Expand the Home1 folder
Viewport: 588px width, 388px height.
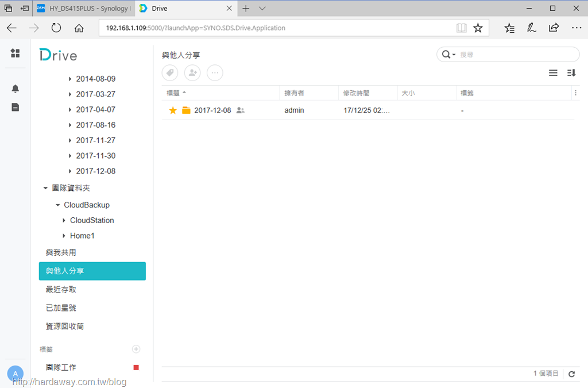[64, 236]
